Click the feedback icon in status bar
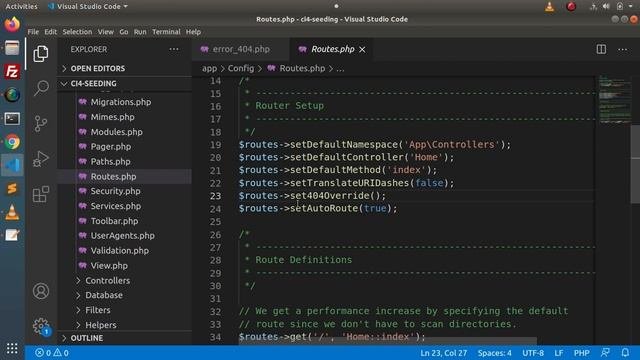 click(606, 353)
